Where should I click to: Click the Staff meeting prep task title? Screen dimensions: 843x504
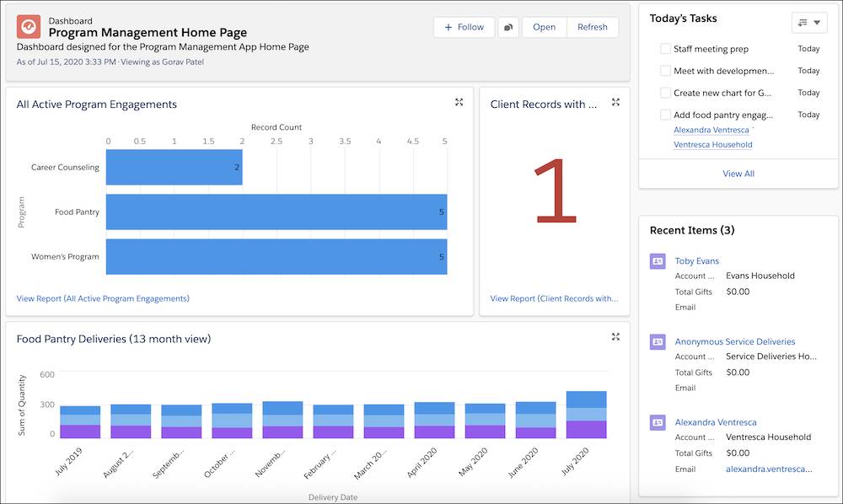pos(711,49)
